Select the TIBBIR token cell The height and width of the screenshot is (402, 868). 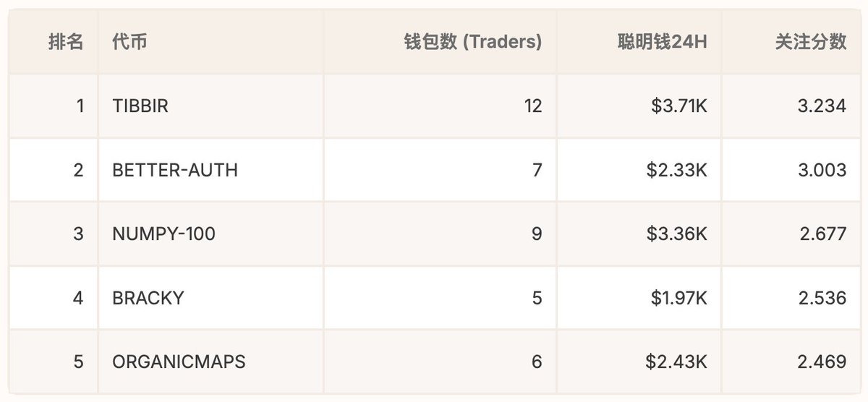pos(140,106)
